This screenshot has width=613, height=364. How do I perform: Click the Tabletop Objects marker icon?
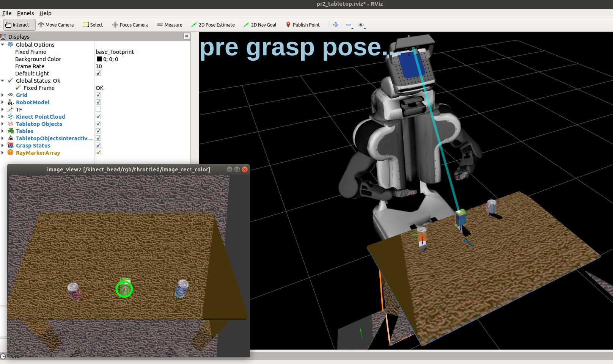[11, 124]
